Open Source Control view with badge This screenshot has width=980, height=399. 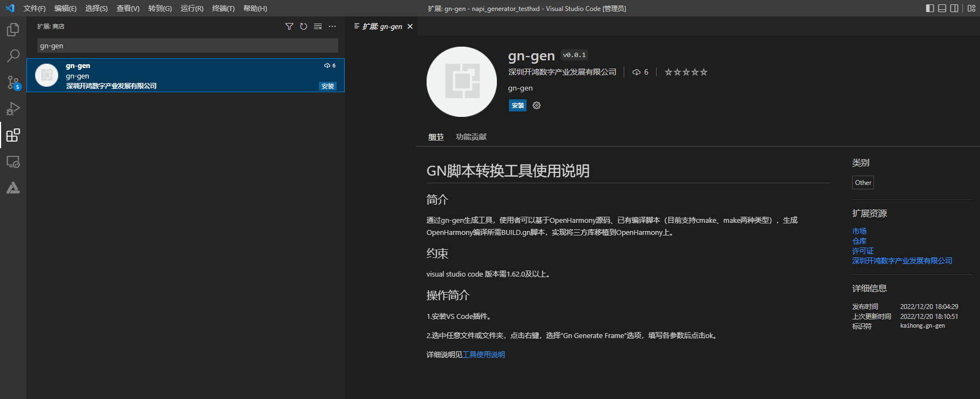tap(13, 82)
